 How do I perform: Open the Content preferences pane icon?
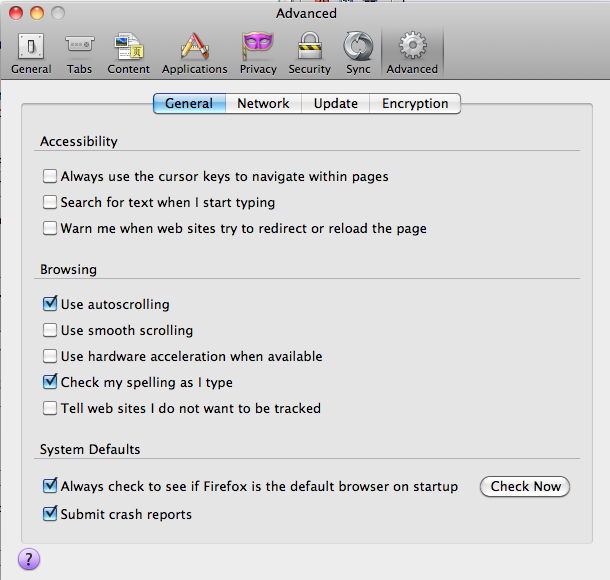(x=128, y=53)
